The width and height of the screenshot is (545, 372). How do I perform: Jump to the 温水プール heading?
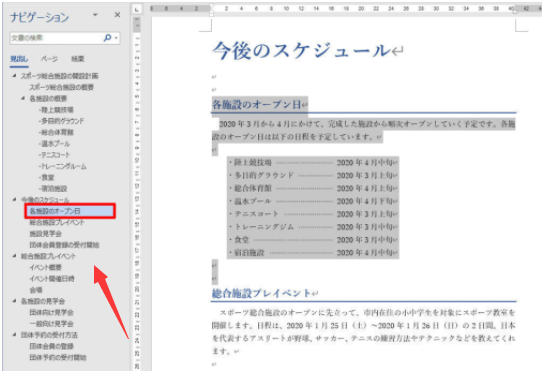point(54,144)
